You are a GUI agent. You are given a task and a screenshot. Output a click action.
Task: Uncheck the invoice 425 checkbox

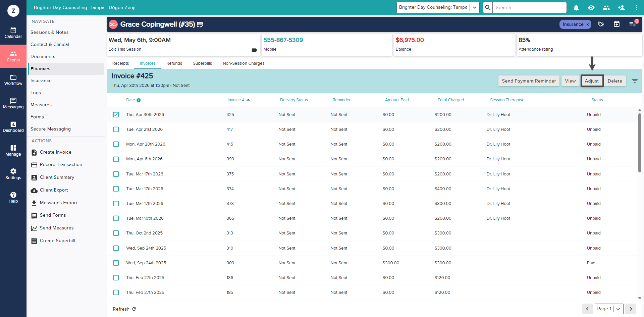[116, 115]
